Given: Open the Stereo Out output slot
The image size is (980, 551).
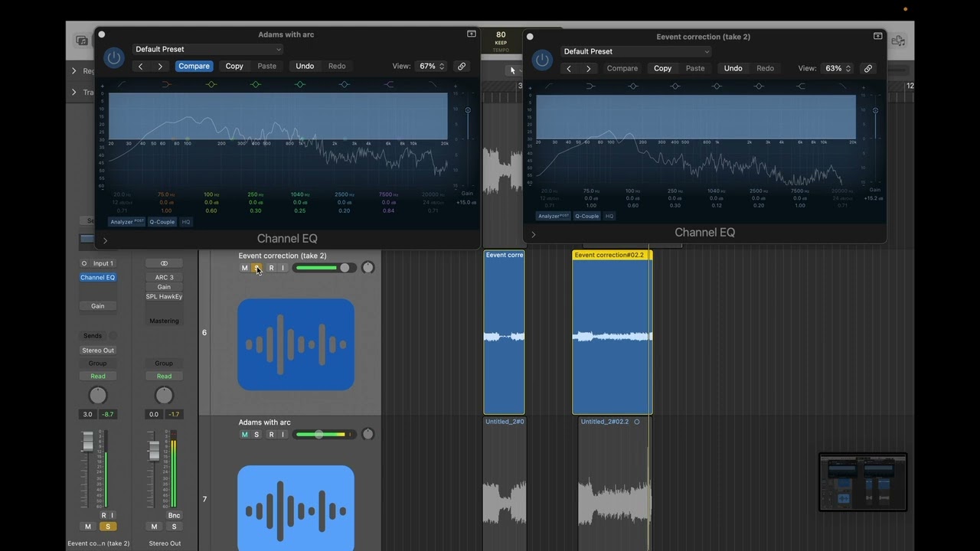Looking at the screenshot, I should point(98,350).
